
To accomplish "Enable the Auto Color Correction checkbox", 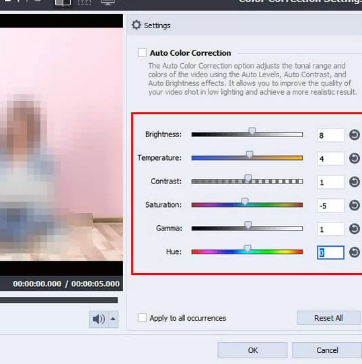I will click(142, 53).
